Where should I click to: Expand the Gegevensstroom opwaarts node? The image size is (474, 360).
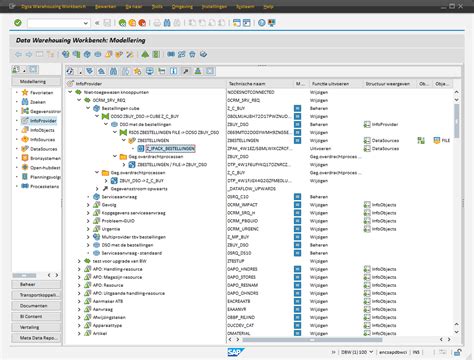tap(97, 189)
